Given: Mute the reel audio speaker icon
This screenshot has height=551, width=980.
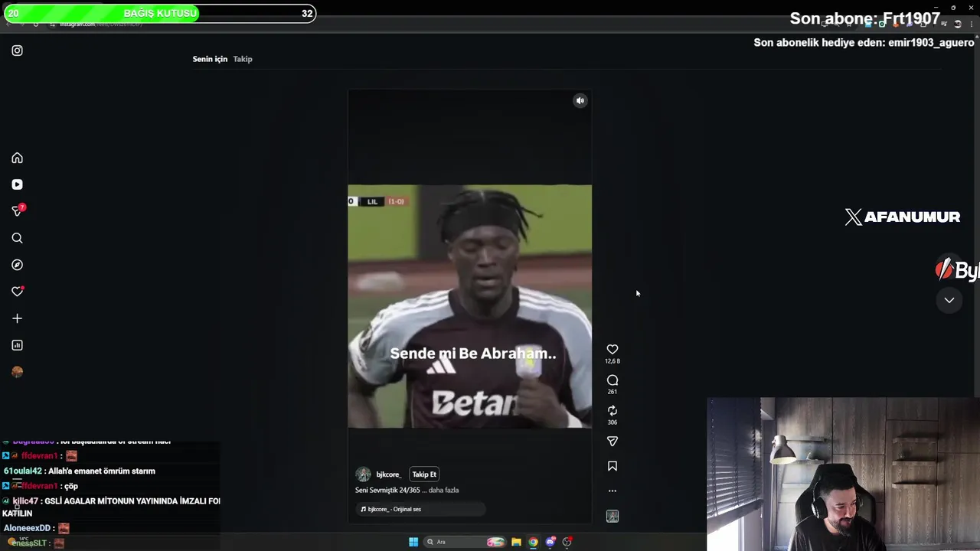Looking at the screenshot, I should point(580,100).
